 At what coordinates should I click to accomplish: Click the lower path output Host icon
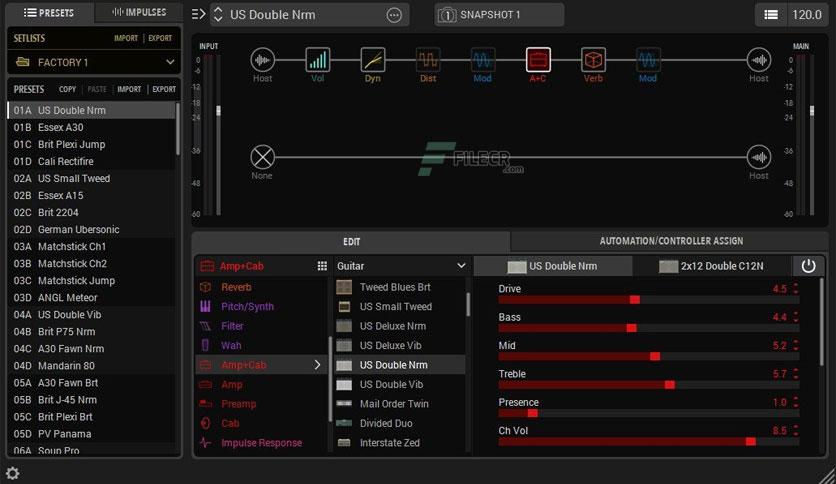(x=759, y=157)
